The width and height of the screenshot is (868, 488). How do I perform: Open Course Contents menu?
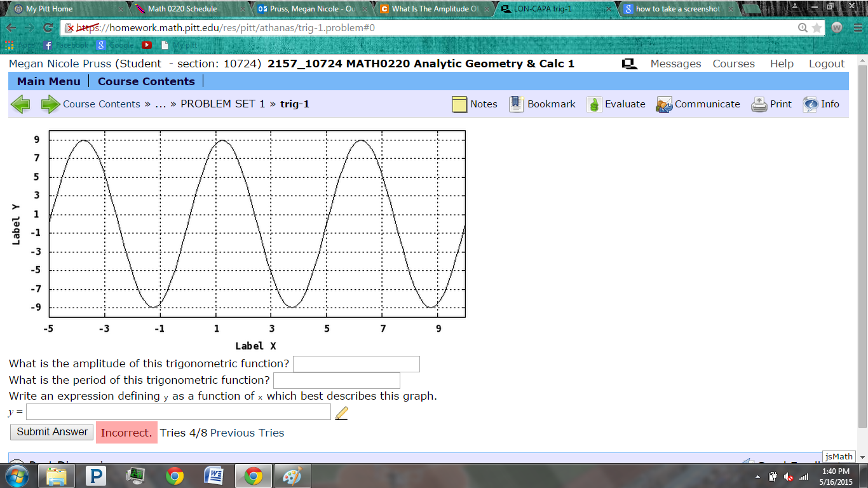[x=146, y=81]
